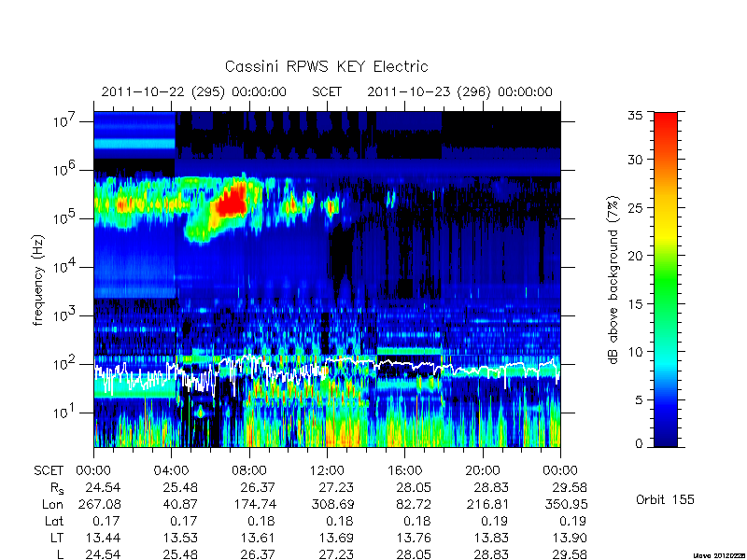This screenshot has height=560, width=747.
Task: Click the 10^4 frequency tick label
Action: (x=65, y=266)
